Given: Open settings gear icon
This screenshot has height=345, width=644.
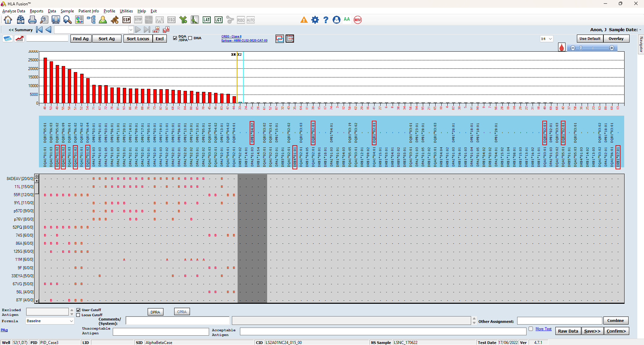Looking at the screenshot, I should tap(315, 20).
